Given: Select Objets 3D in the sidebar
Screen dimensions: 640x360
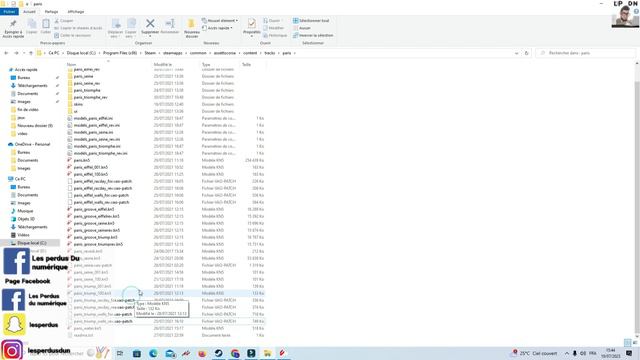Looking at the screenshot, I should coord(26,219).
